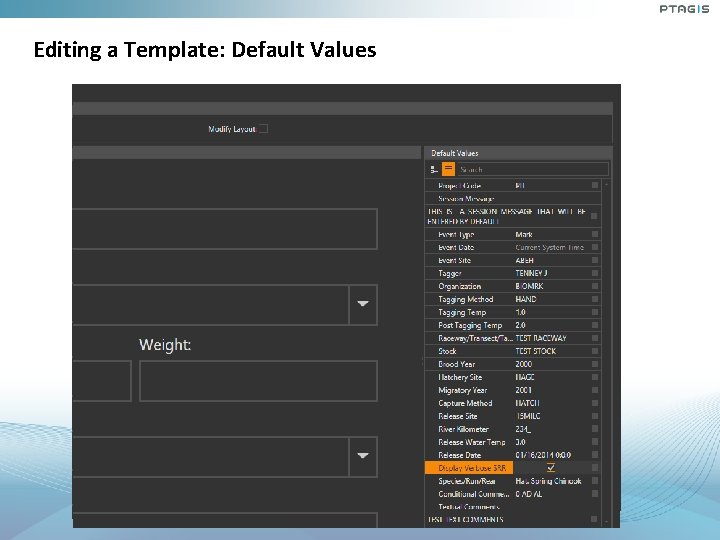Viewport: 720px width, 540px height.
Task: Select the Release Site property label
Action: coord(458,416)
